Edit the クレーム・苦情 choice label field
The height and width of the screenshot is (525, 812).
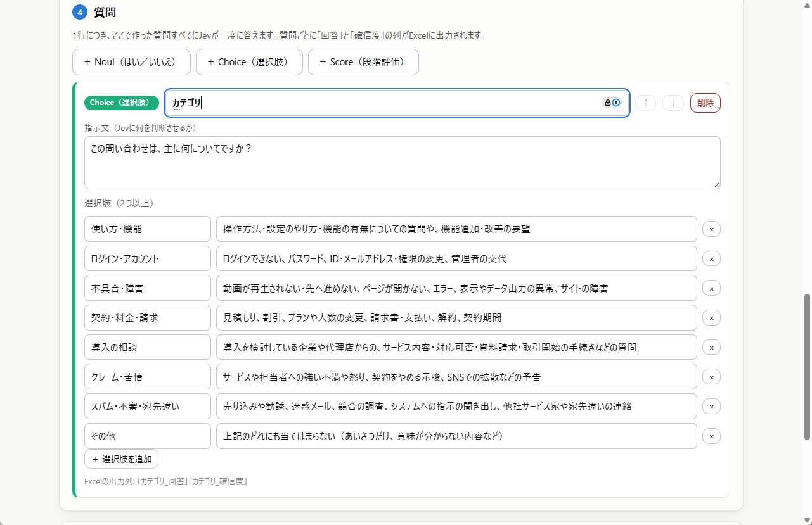coord(148,377)
